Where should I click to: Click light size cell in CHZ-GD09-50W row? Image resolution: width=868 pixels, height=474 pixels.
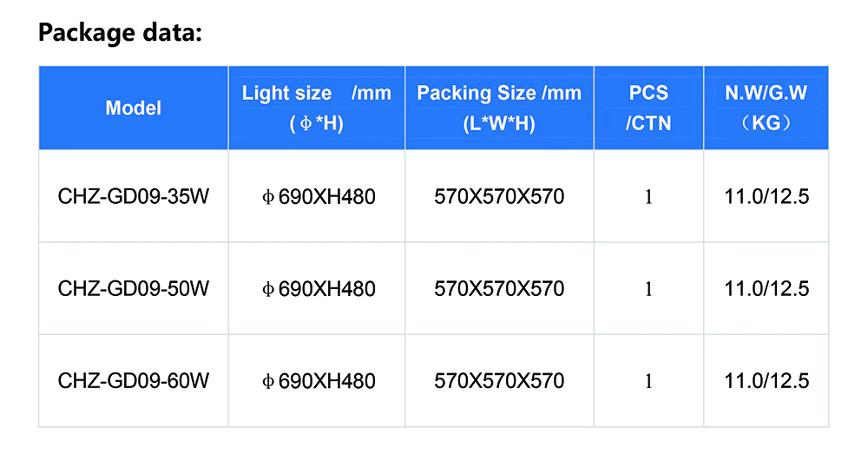[x=319, y=288]
